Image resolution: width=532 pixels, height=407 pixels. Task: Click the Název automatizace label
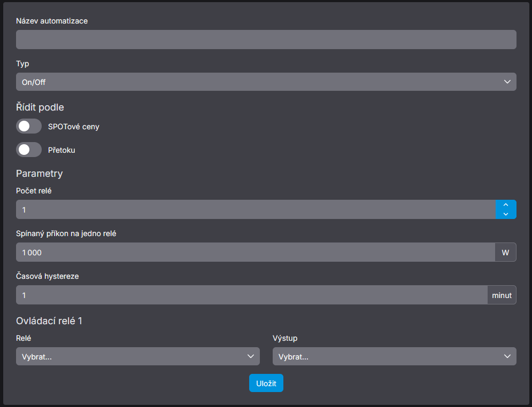[52, 21]
